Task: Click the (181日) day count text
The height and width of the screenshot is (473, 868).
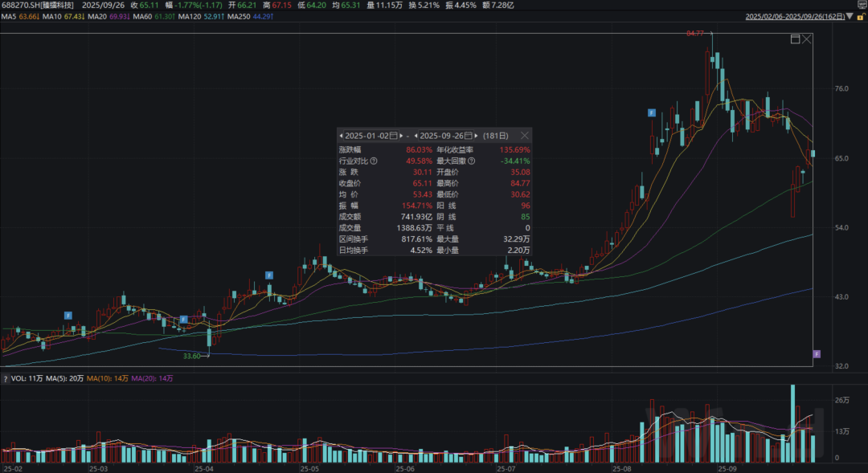Action: pos(495,136)
